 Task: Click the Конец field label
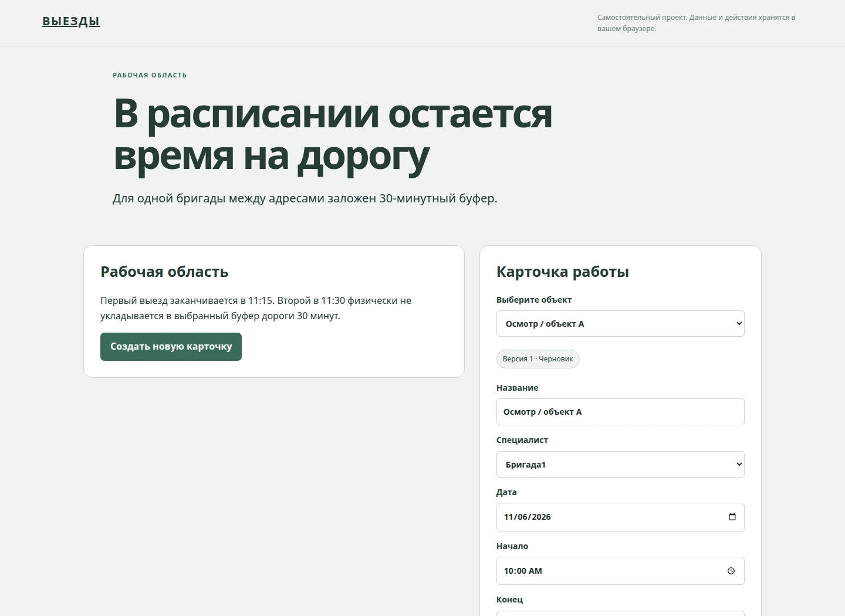509,600
